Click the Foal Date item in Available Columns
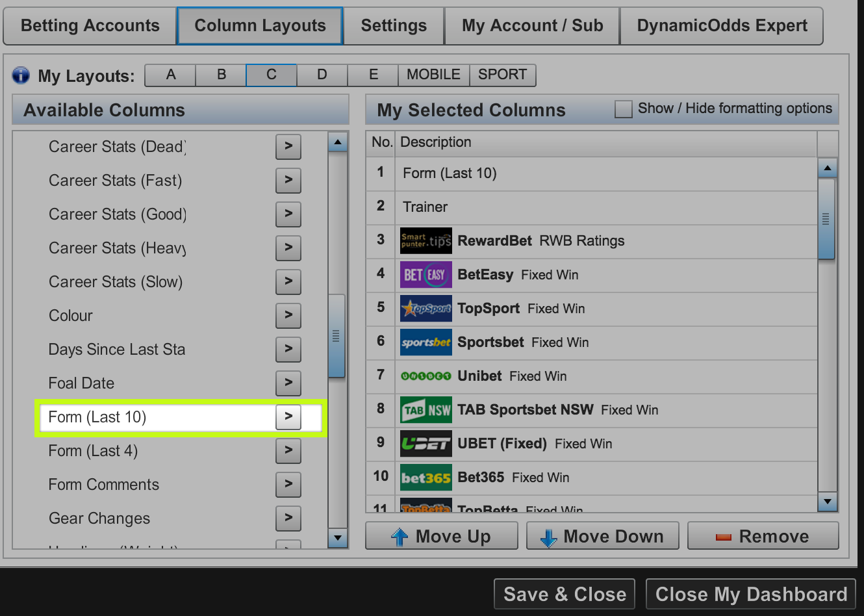 pos(81,383)
